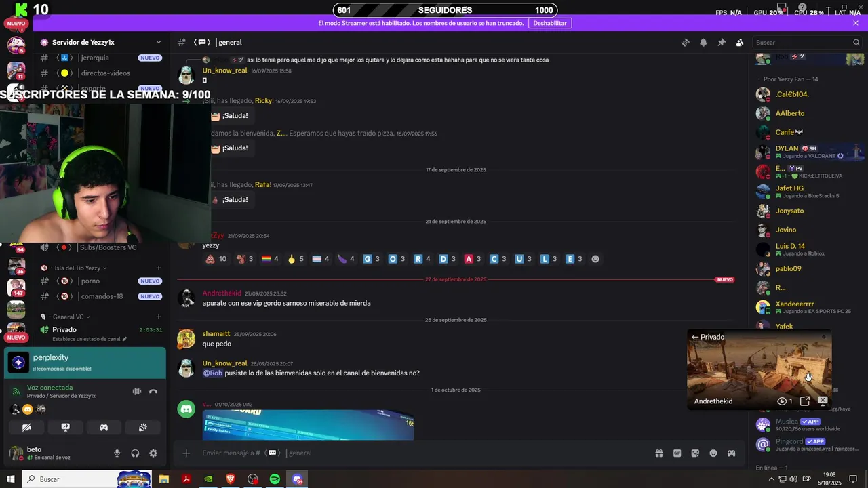
Task: Open the GIF picker
Action: click(x=677, y=453)
